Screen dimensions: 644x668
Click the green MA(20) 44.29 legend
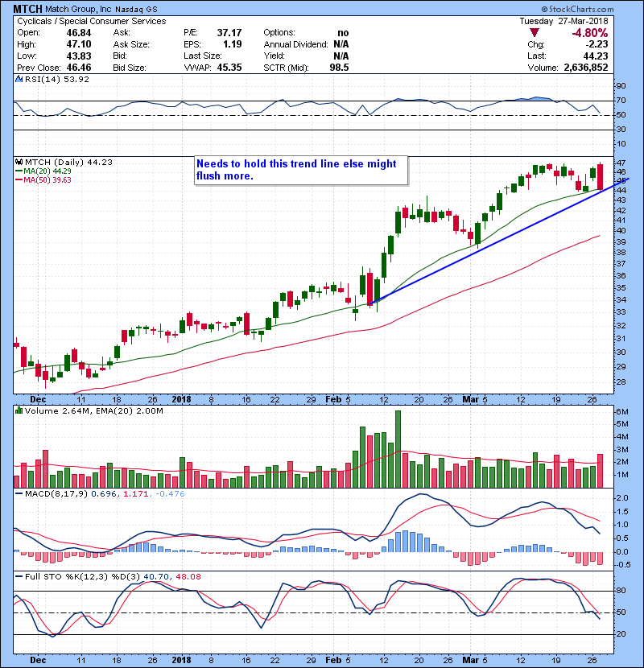point(43,171)
